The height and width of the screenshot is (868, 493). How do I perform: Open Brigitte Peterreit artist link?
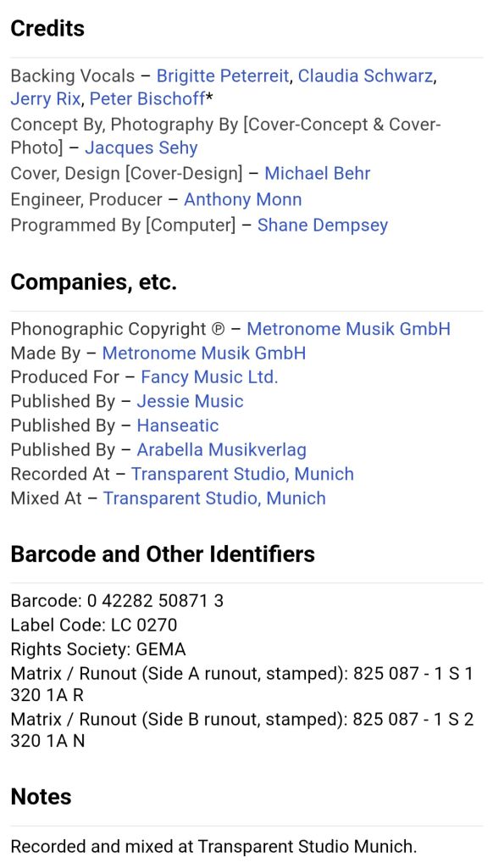click(x=223, y=75)
